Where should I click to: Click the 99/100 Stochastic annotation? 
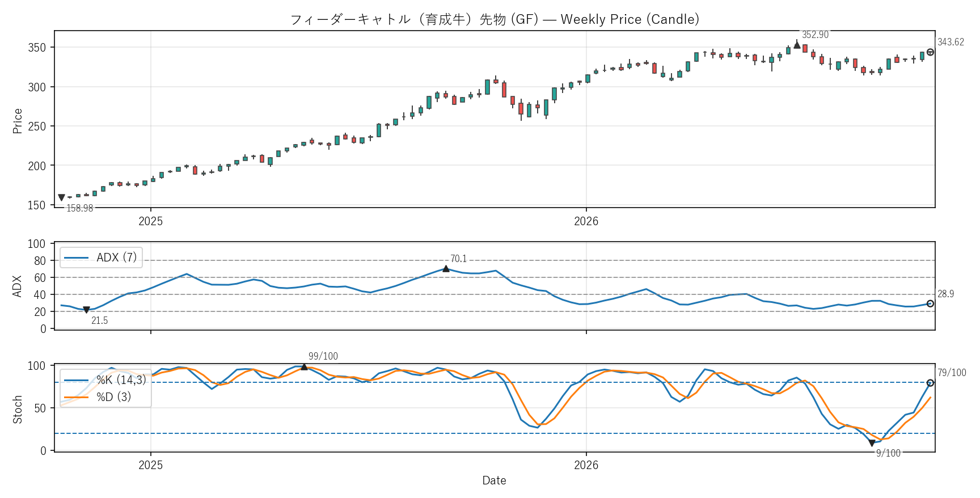323,356
